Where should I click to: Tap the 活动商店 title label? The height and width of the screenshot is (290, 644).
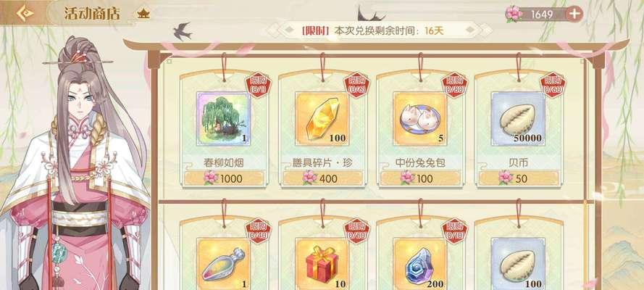click(92, 14)
